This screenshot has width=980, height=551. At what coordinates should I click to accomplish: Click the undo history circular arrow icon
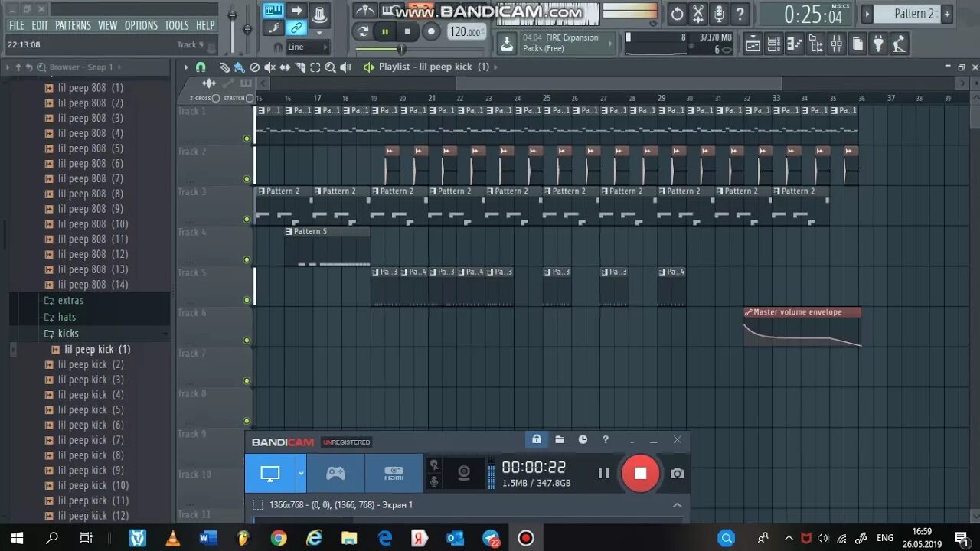[x=678, y=14]
